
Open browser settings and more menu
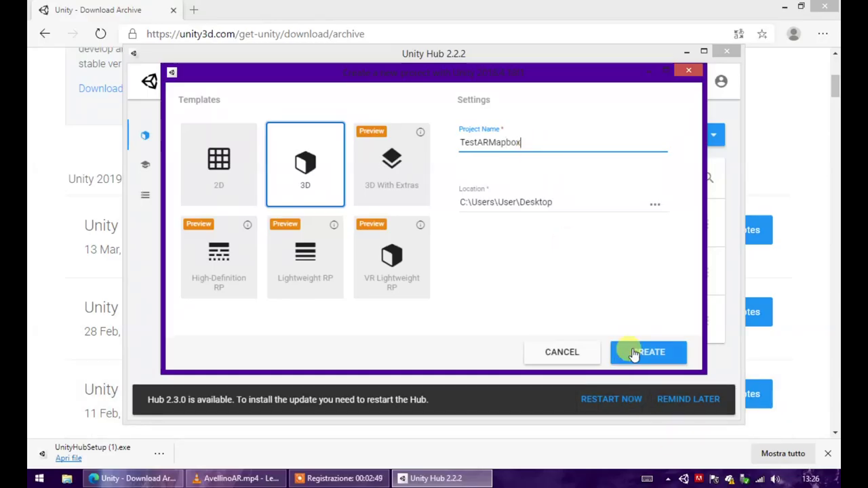(x=823, y=34)
